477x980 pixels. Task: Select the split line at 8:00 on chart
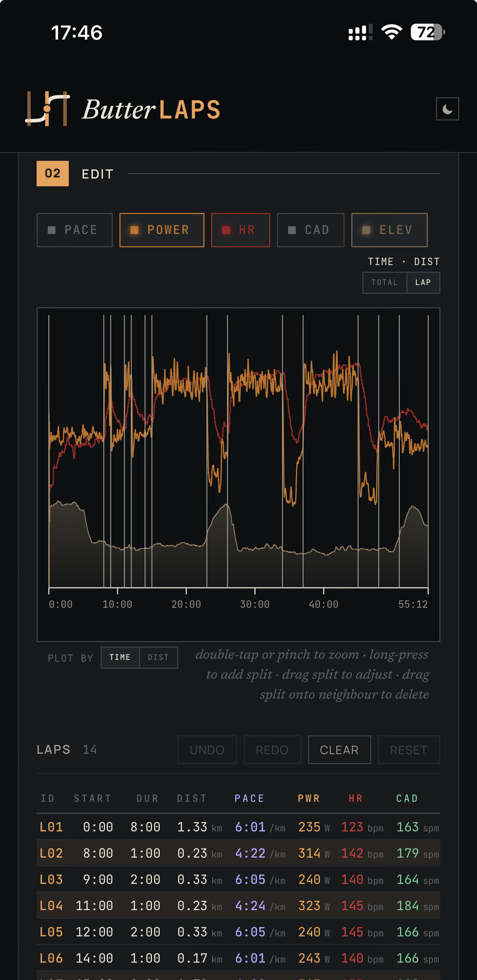click(104, 451)
